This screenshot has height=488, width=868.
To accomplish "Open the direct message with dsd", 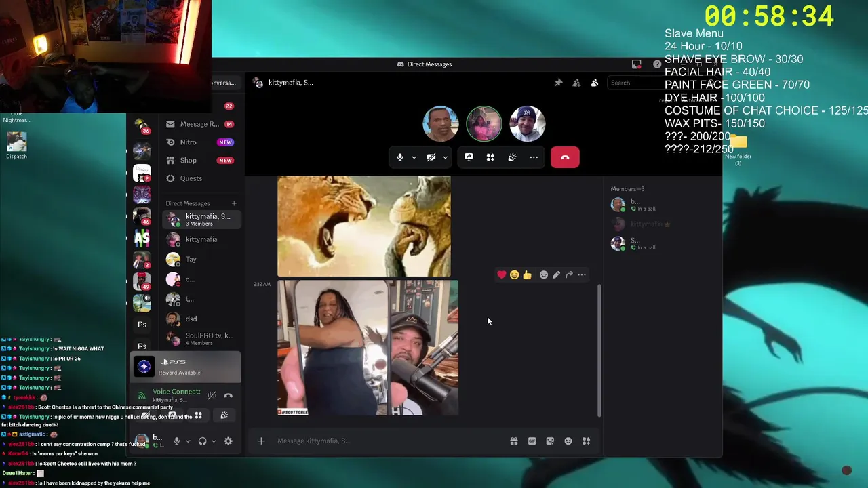I will (201, 319).
